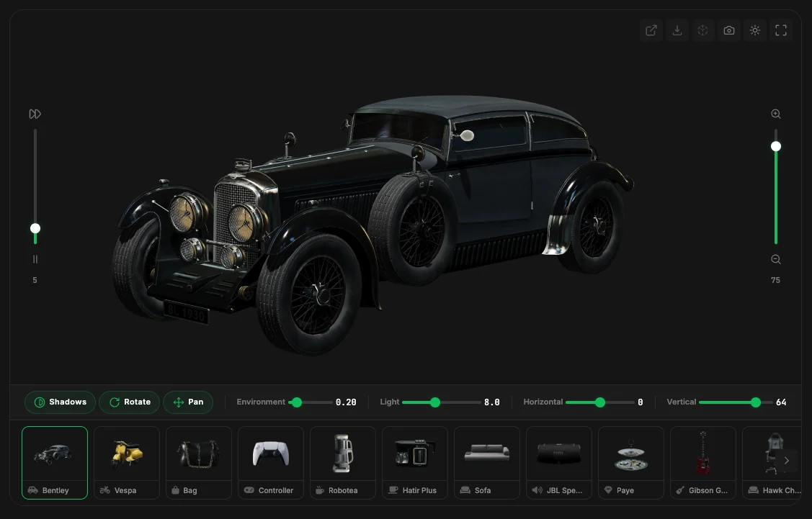This screenshot has height=519, width=812.
Task: Select the Controller model thumbnail
Action: [x=271, y=463]
